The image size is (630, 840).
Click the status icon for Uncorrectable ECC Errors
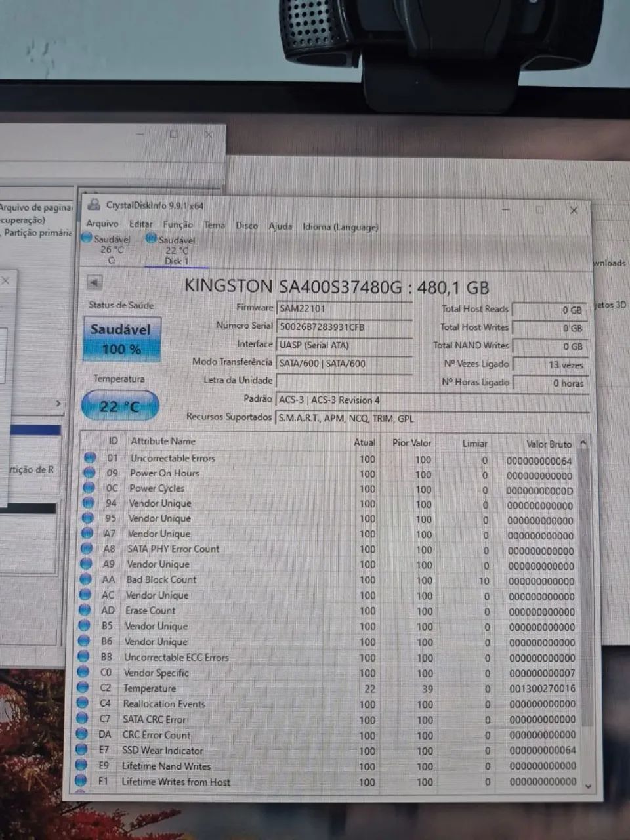click(x=83, y=657)
